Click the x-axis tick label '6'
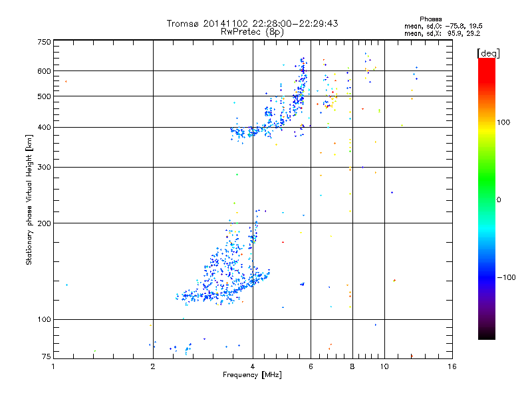The image size is (532, 399). (311, 366)
